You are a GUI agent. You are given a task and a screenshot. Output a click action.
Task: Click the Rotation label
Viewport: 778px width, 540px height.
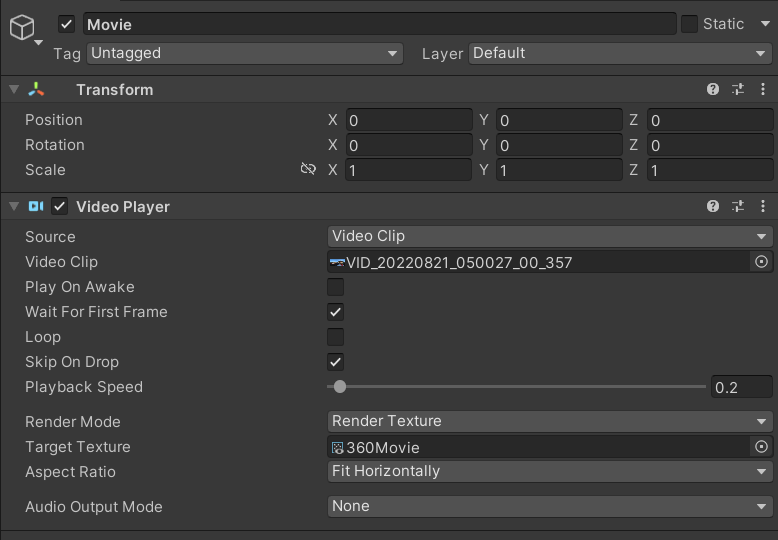[x=55, y=145]
